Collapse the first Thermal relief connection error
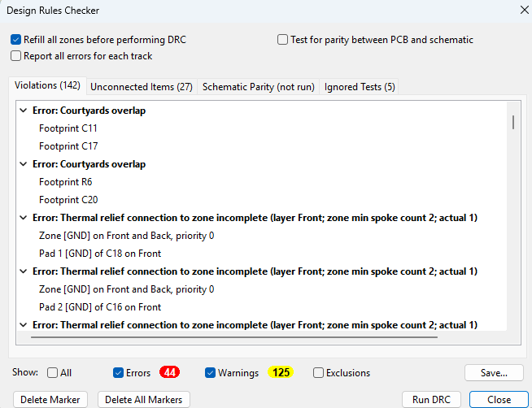Image resolution: width=532 pixels, height=408 pixels. 23,218
